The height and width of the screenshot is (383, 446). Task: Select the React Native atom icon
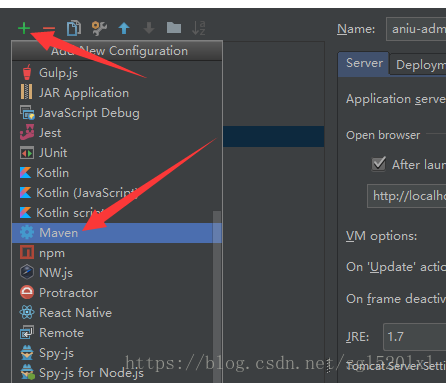coord(27,312)
